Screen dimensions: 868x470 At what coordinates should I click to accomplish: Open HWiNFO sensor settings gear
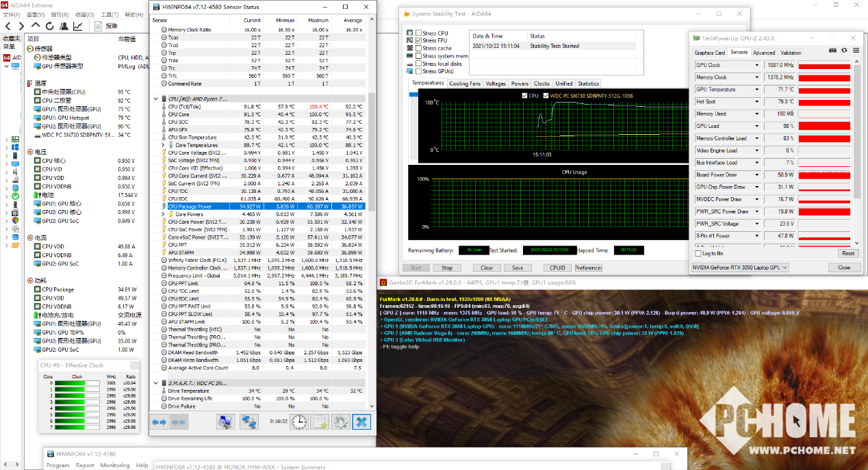[340, 422]
